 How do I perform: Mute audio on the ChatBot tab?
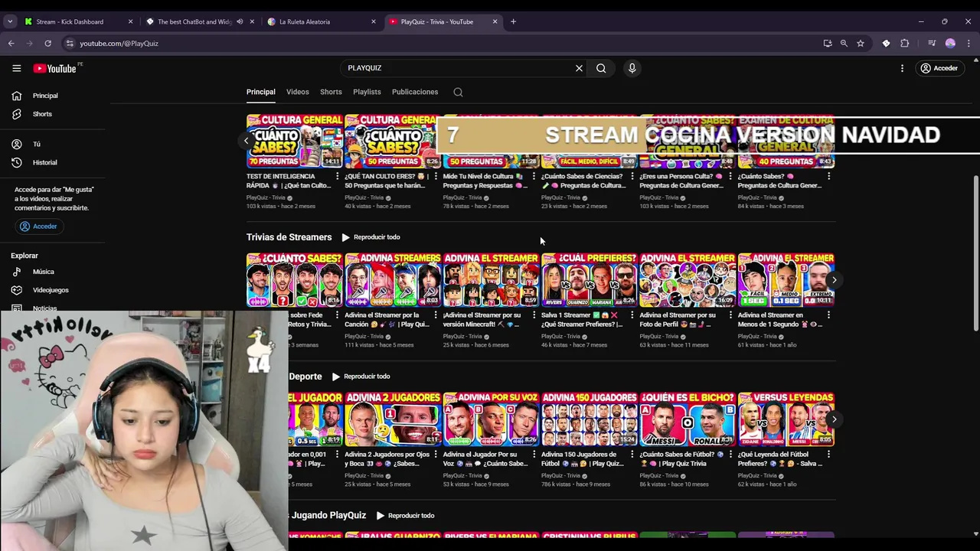240,21
